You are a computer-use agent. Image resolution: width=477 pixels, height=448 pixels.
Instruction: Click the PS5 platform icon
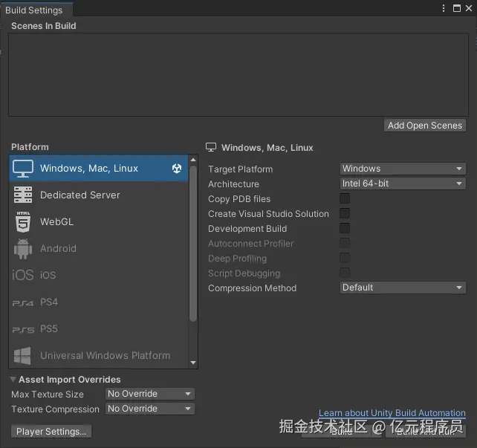(x=23, y=329)
